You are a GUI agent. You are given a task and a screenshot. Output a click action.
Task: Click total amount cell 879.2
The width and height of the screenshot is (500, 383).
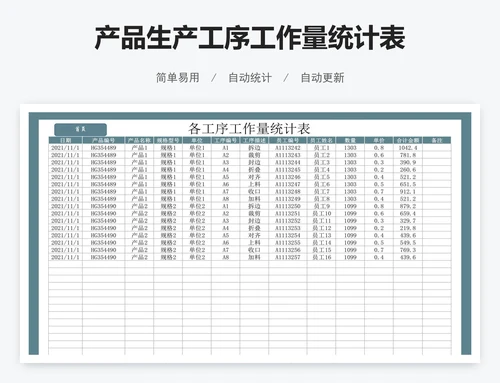(x=408, y=206)
